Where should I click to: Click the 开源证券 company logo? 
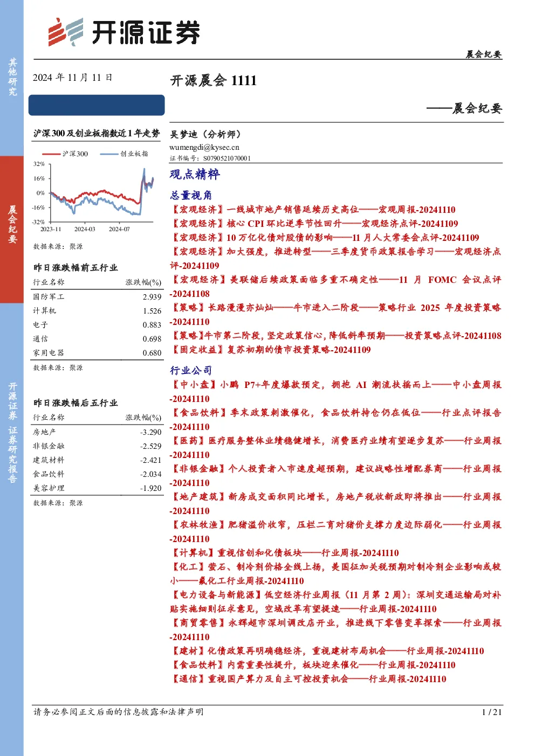pos(124,32)
